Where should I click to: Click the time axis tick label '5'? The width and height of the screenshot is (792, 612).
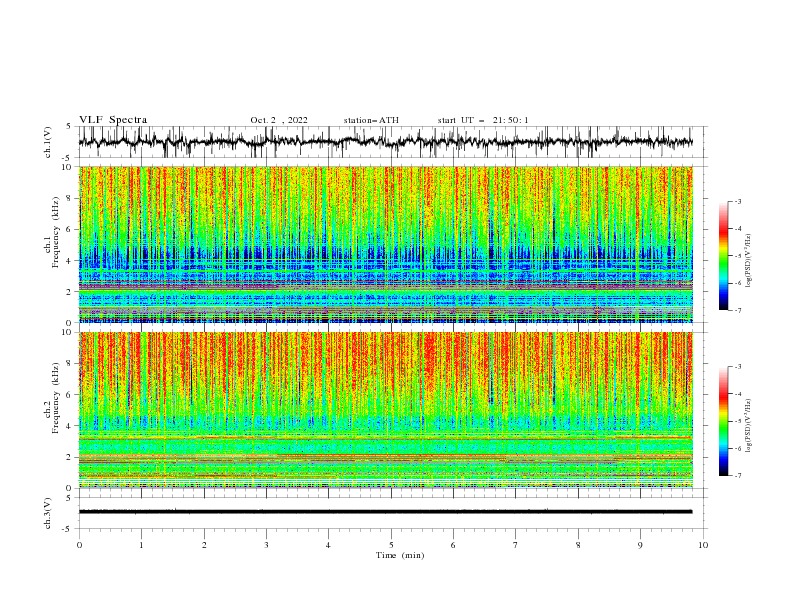[391, 545]
